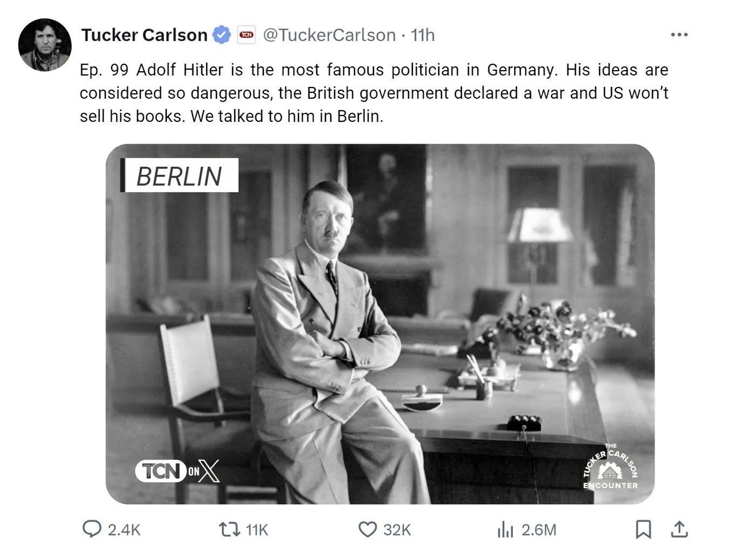Viewport: 735px width, 560px height.
Task: Click the TCN on X logo
Action: pyautogui.click(x=178, y=471)
